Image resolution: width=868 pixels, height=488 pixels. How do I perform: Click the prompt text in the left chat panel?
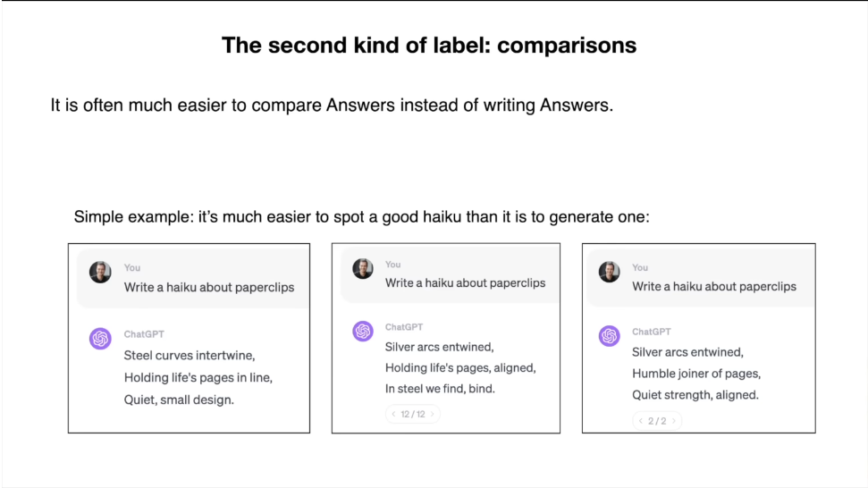pos(209,287)
